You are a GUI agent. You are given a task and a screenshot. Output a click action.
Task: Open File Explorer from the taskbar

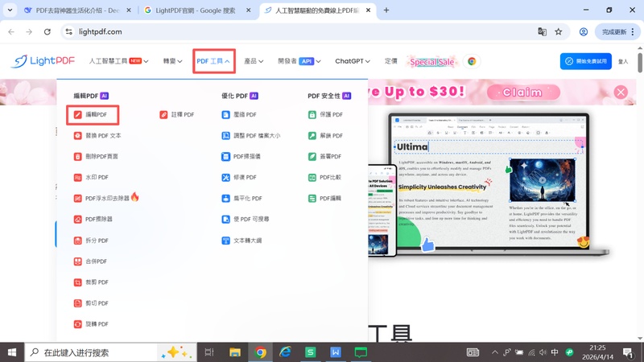point(235,352)
